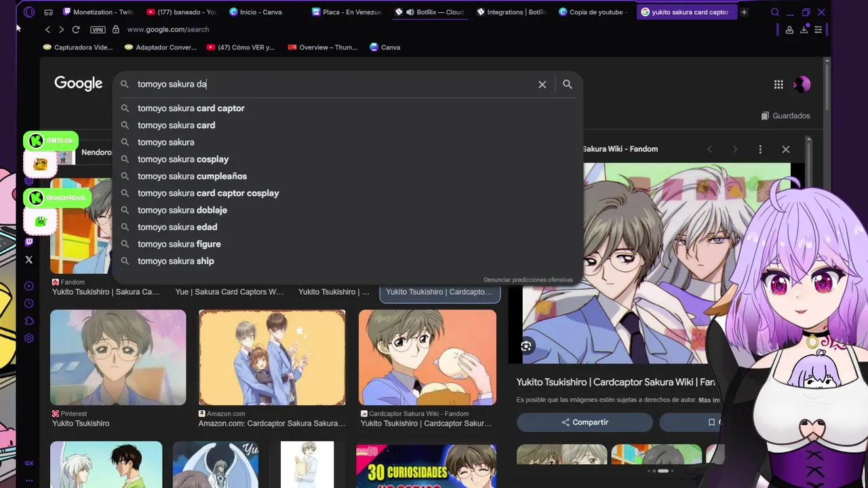Switch to the Monetization Twitch tab
This screenshot has width=868, height=488.
tap(100, 12)
